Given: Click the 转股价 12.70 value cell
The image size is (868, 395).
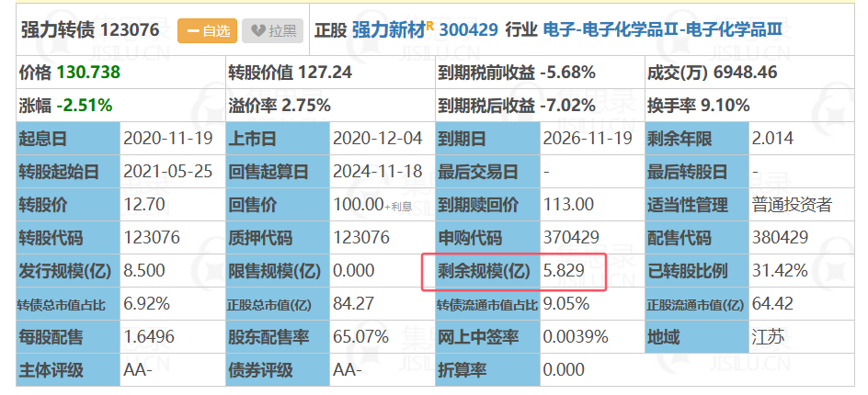Looking at the screenshot, I should click(x=173, y=204).
